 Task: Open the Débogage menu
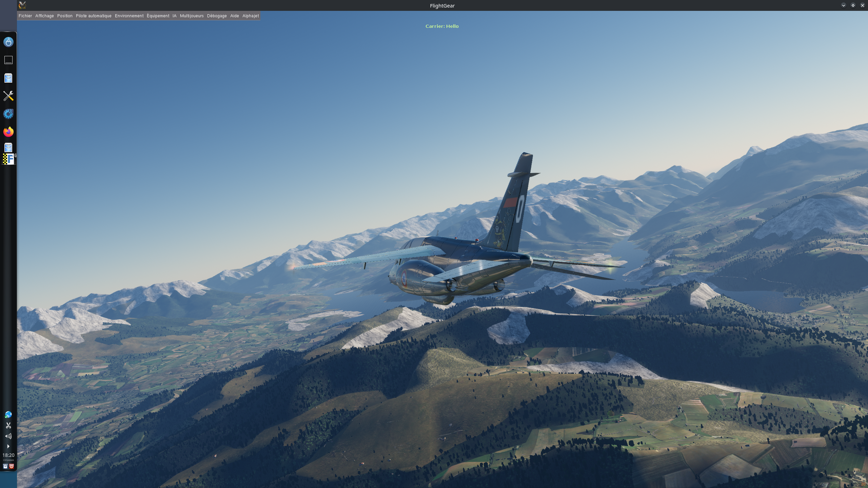point(217,16)
